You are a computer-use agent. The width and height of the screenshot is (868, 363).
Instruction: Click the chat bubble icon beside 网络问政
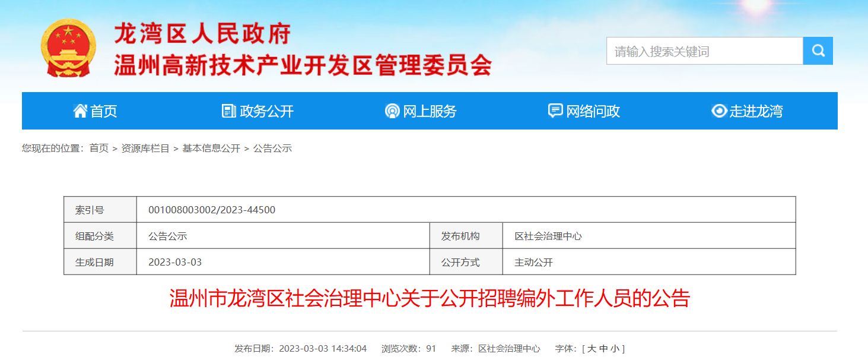click(555, 111)
